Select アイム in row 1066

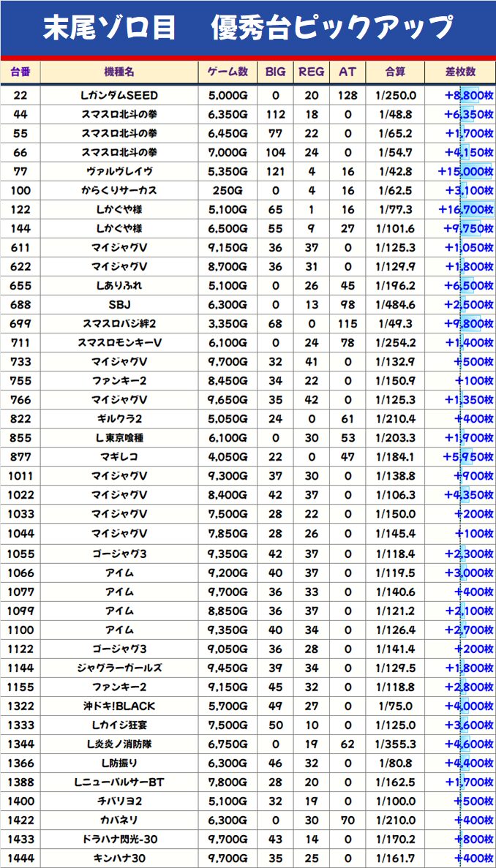(x=119, y=573)
